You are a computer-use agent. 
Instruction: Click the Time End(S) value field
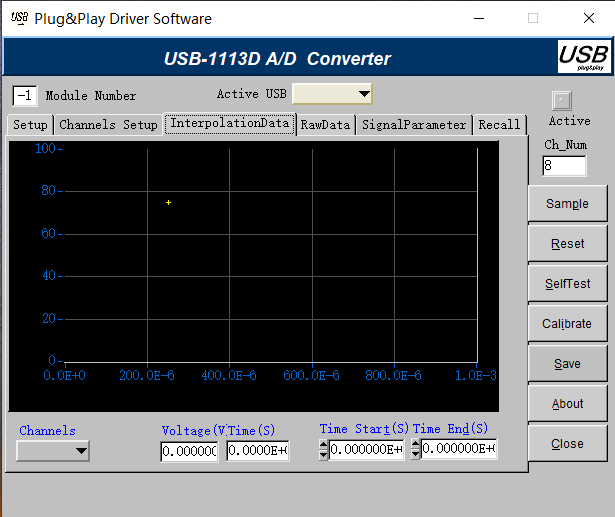coord(459,448)
